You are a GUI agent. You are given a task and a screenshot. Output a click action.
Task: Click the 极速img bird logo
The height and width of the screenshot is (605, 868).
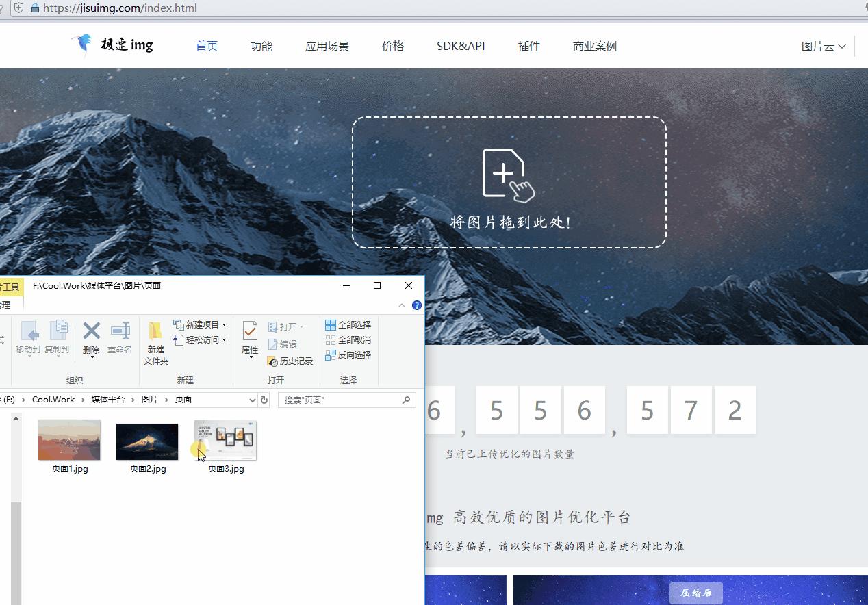[x=84, y=43]
